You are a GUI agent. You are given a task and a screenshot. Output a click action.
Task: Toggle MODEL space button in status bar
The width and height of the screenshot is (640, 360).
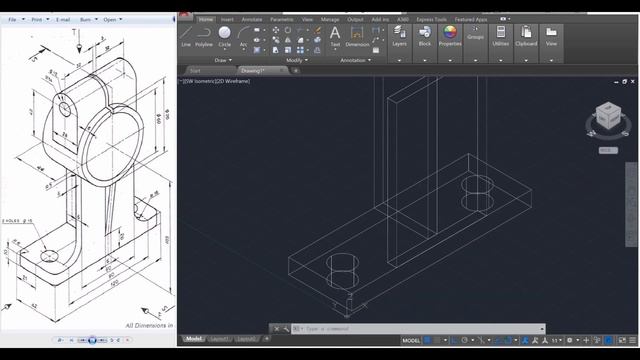point(411,340)
